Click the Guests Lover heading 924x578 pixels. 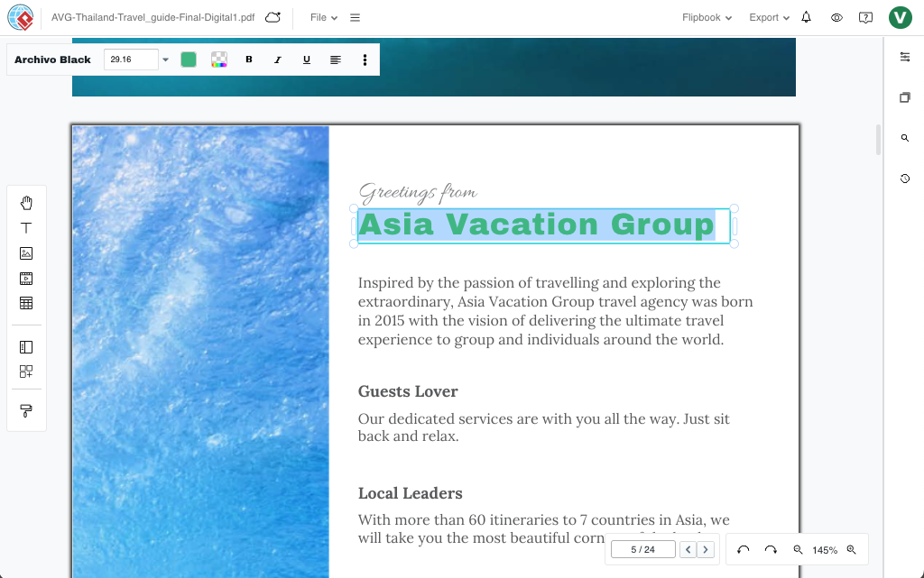coord(408,391)
